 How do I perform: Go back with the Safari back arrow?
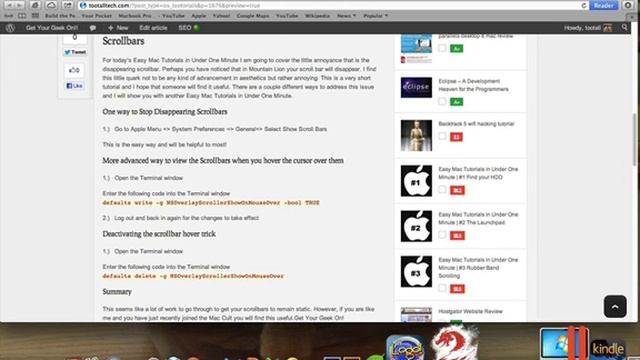[x=9, y=5]
